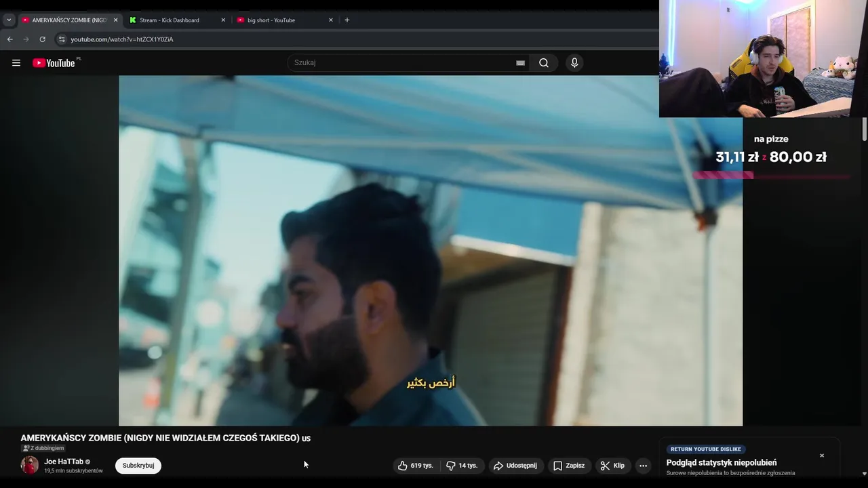Reload the page with the refresh icon
Screen dimensions: 868x488
(x=42, y=39)
